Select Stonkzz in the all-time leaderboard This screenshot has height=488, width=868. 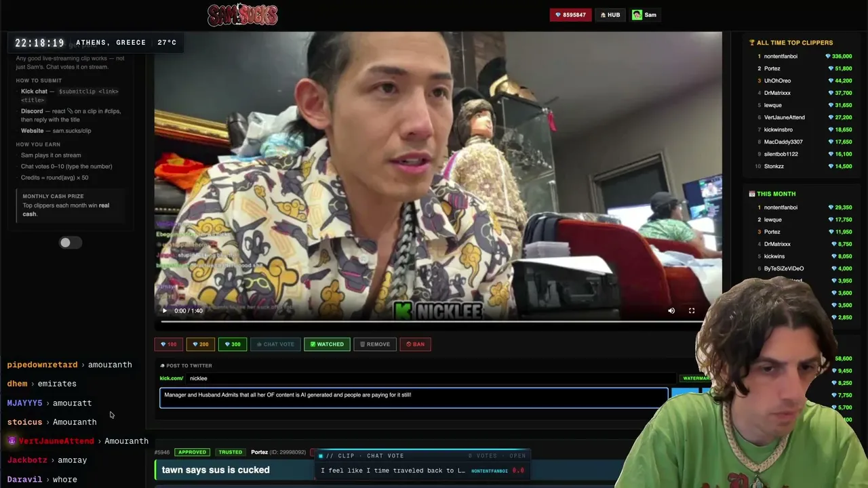pos(774,166)
